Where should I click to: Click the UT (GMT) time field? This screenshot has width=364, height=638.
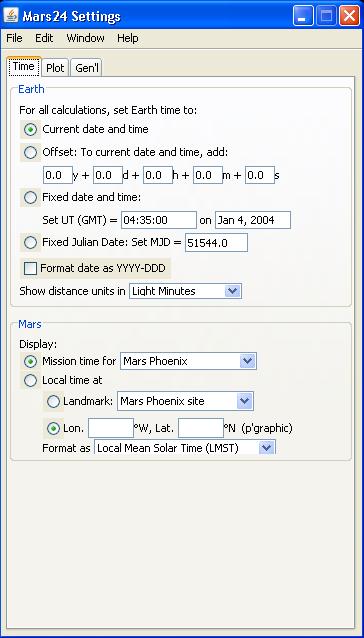(159, 220)
